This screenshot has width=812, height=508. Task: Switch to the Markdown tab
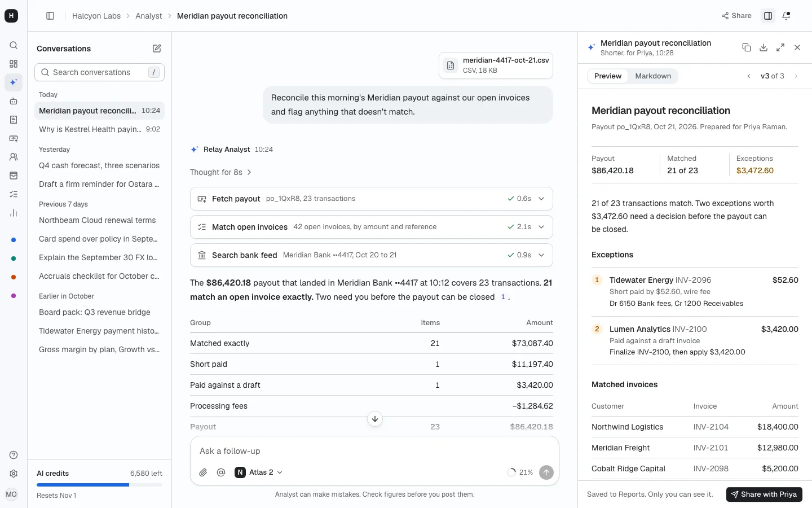pyautogui.click(x=653, y=76)
